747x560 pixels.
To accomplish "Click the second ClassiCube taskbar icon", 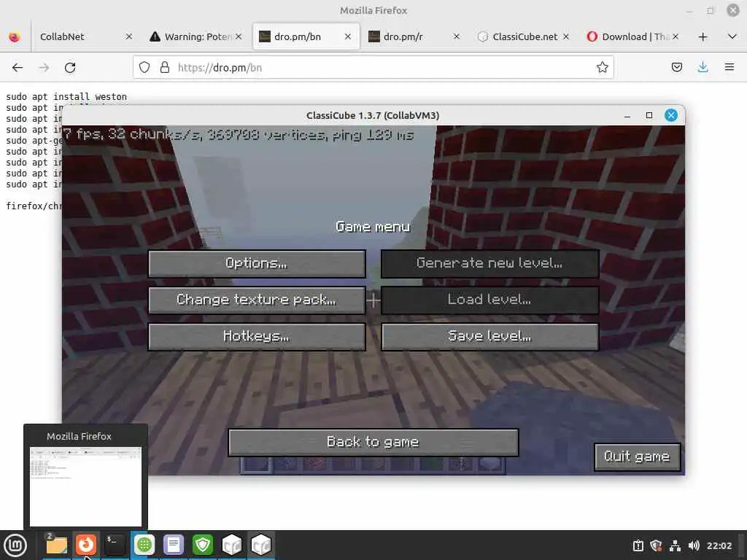I will tap(261, 545).
